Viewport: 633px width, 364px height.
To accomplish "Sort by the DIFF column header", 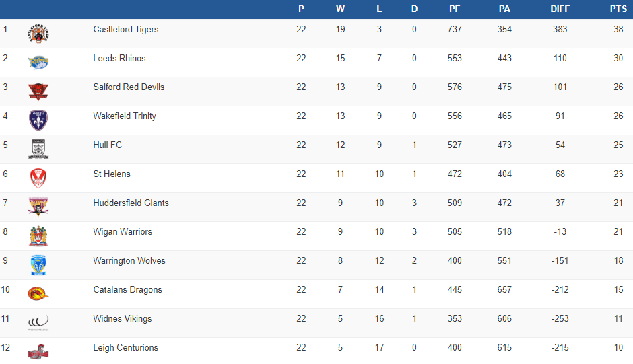I will tap(560, 9).
